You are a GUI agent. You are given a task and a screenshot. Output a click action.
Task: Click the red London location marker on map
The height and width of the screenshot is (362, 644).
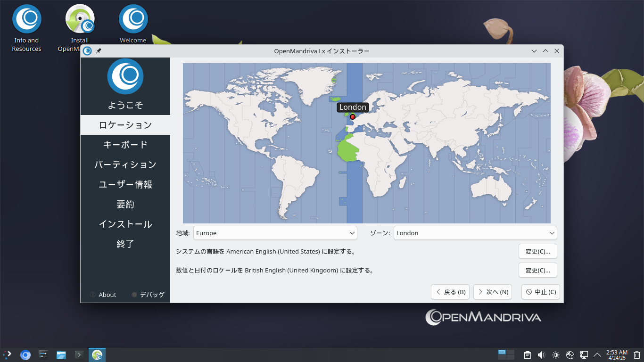[353, 117]
